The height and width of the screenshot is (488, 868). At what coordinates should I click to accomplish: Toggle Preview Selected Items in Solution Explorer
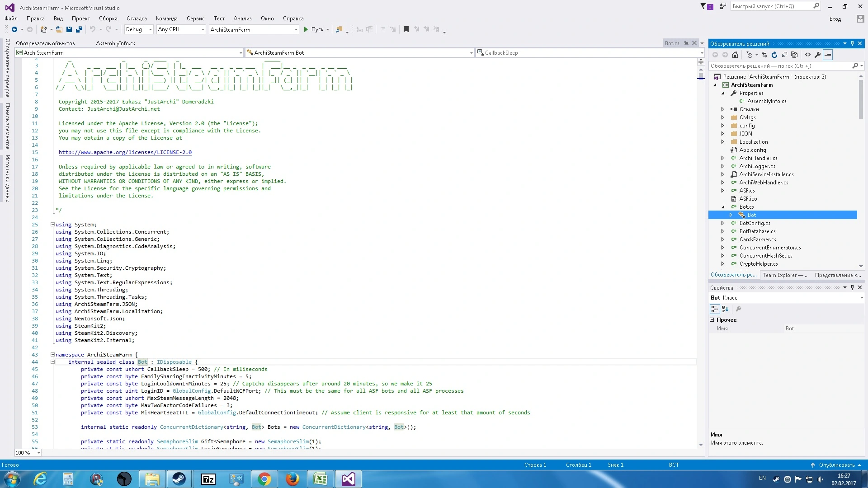pyautogui.click(x=828, y=55)
